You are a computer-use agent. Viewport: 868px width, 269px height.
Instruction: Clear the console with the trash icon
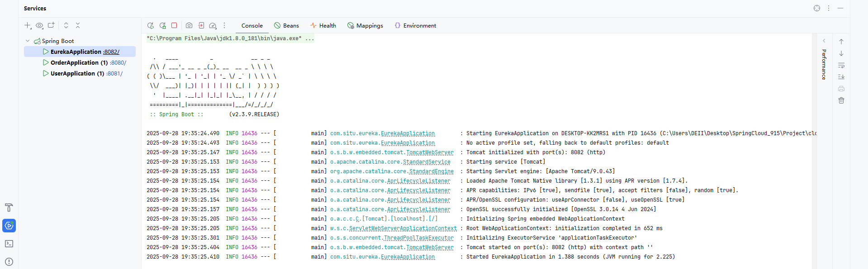(841, 100)
